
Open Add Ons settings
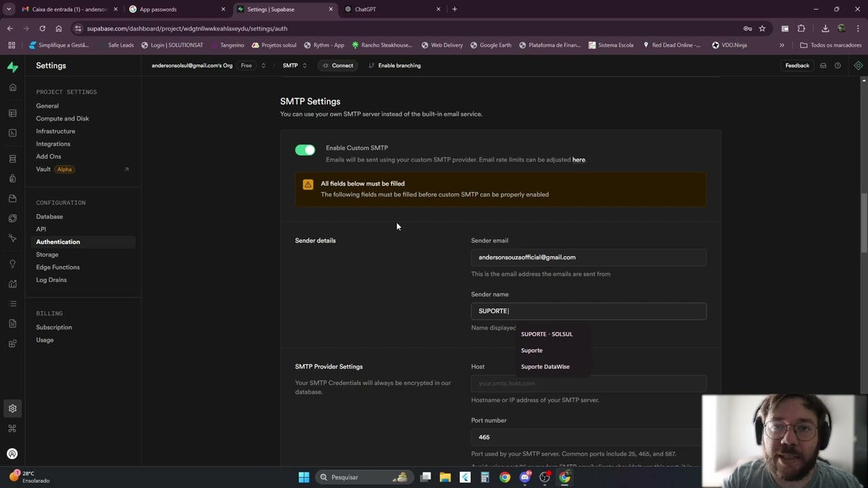[48, 157]
